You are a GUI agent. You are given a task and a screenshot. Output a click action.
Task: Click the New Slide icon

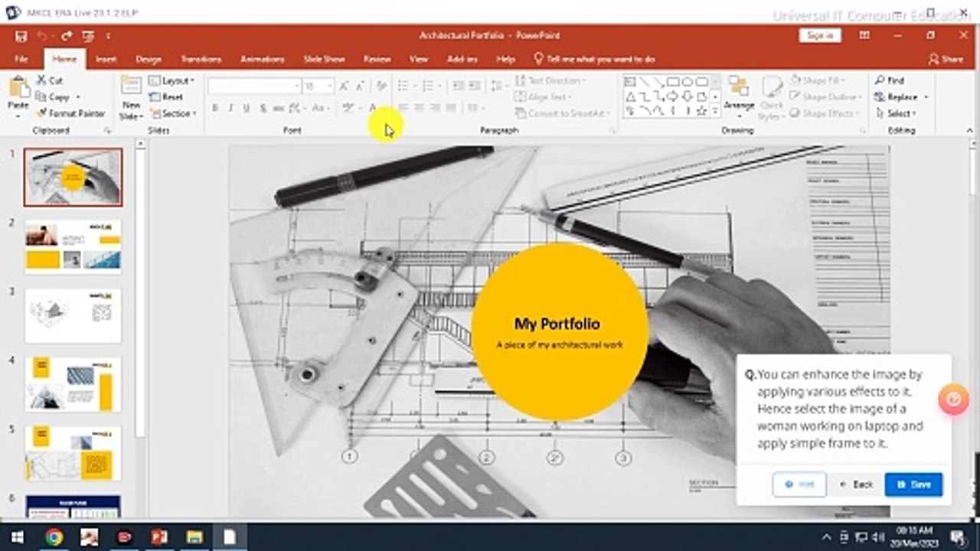131,86
